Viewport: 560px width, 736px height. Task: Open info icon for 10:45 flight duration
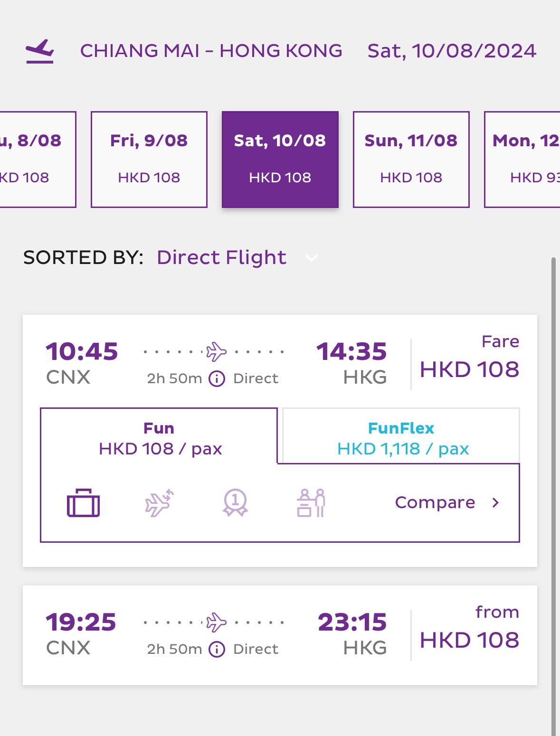[217, 378]
